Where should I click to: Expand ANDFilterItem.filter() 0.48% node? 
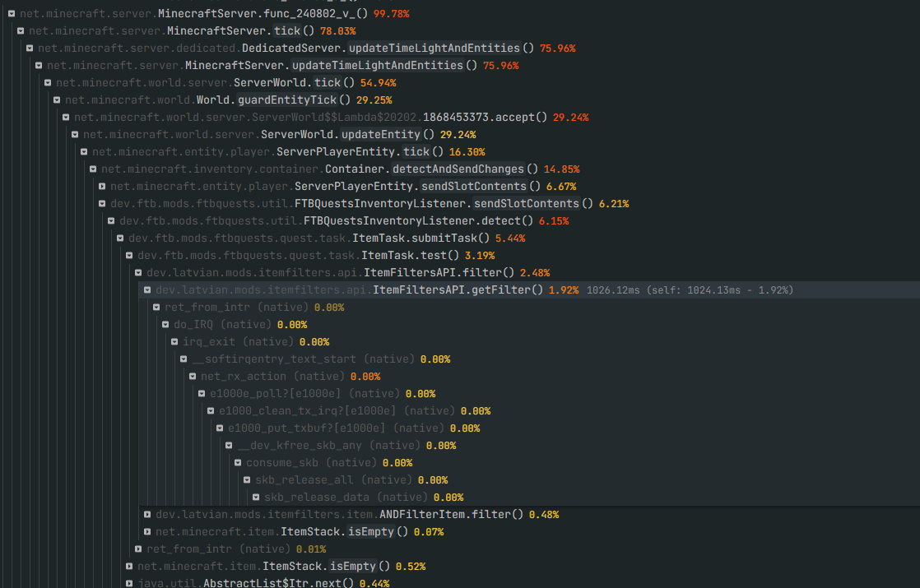(147, 514)
